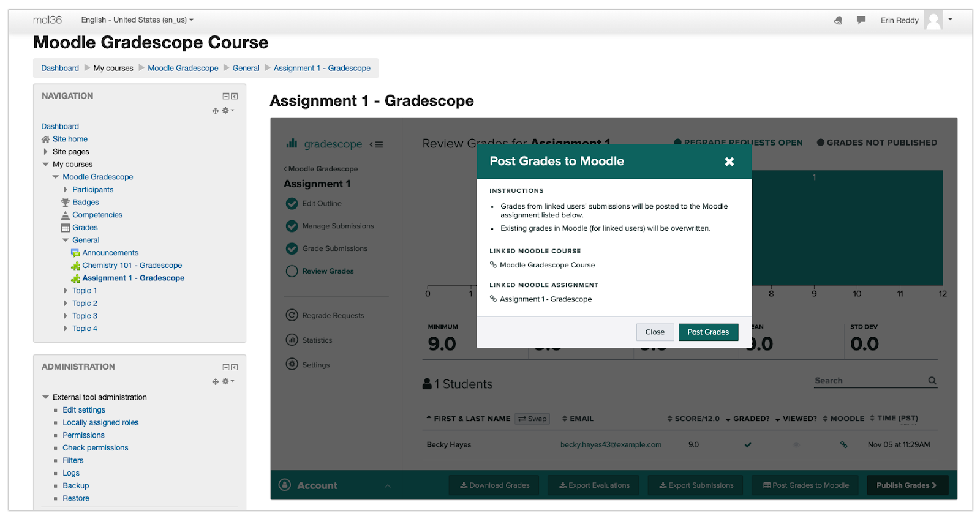Open Topic 4 link
The width and height of the screenshot is (980, 519).
click(85, 329)
